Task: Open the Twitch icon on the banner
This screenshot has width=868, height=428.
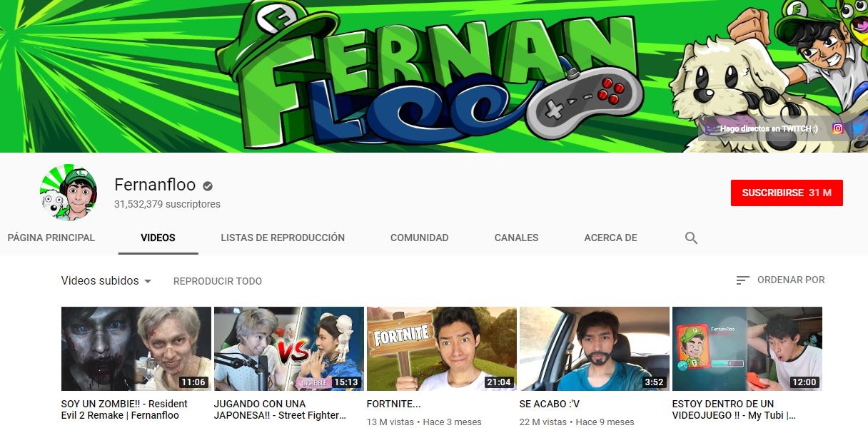Action: (711, 128)
